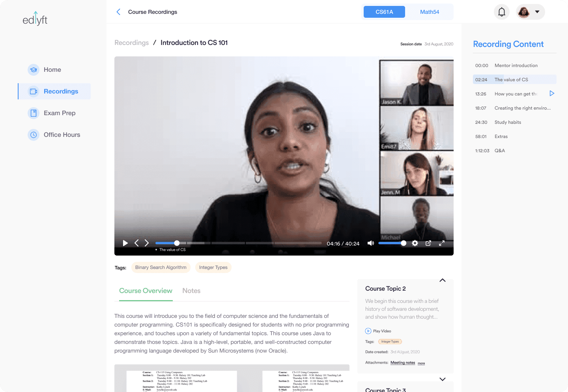568x392 pixels.
Task: Expand Course Topic 3 card
Action: click(x=443, y=379)
